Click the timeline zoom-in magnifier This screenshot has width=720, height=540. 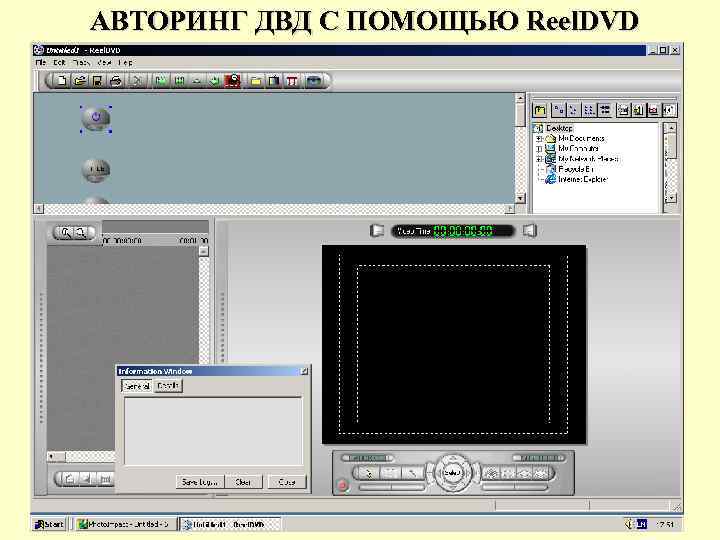coord(66,233)
